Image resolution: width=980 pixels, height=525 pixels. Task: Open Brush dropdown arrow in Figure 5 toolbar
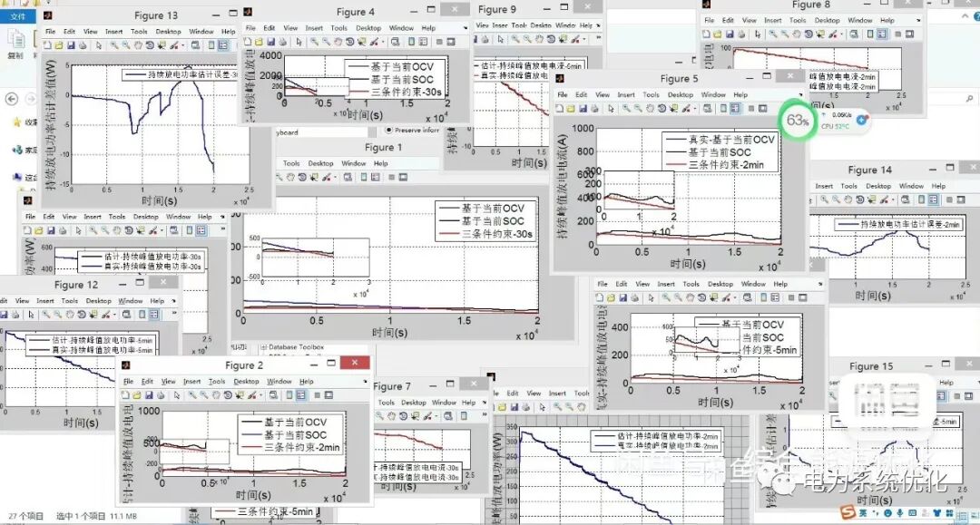694,109
